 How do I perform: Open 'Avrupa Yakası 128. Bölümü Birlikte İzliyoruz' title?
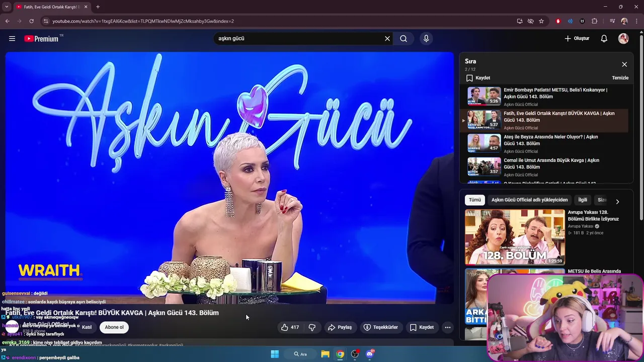click(x=593, y=216)
